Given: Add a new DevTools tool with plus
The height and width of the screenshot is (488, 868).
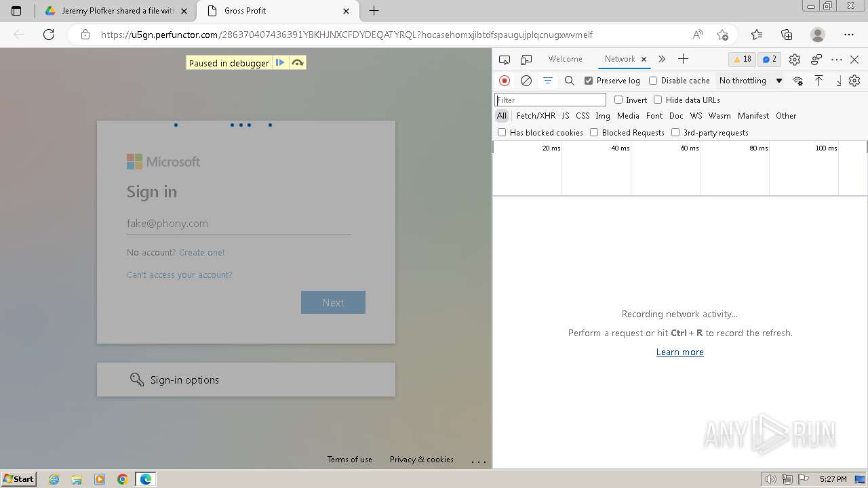Looking at the screenshot, I should point(683,59).
